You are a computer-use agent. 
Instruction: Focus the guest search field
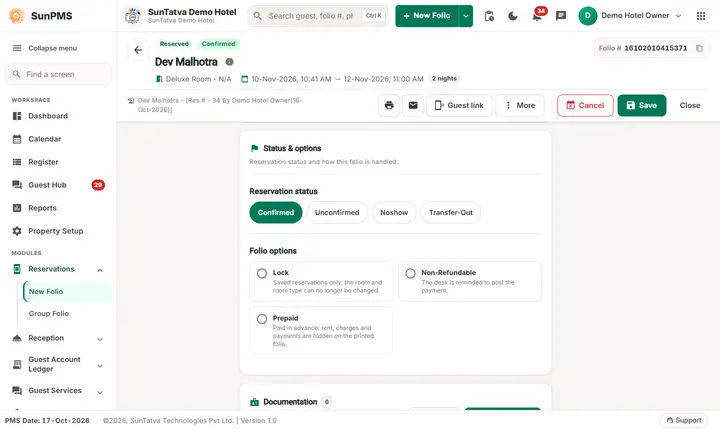(x=318, y=16)
